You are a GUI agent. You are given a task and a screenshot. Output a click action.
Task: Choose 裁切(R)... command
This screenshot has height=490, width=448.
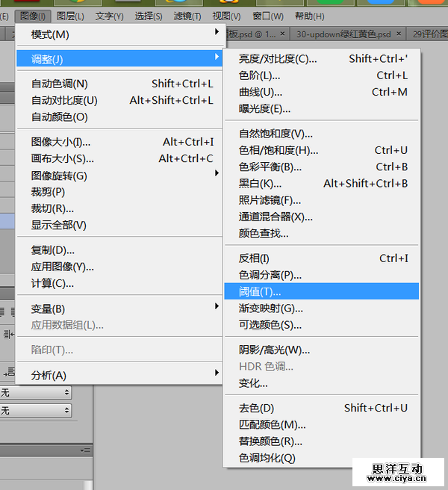(x=119, y=208)
